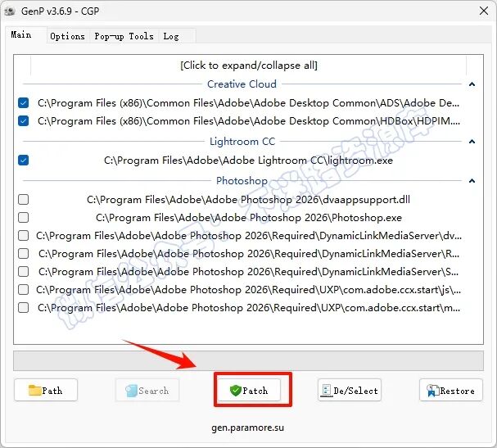The image size is (497, 448).
Task: Uncheck the HDBox HDPIM file checkbox
Action: tap(24, 120)
